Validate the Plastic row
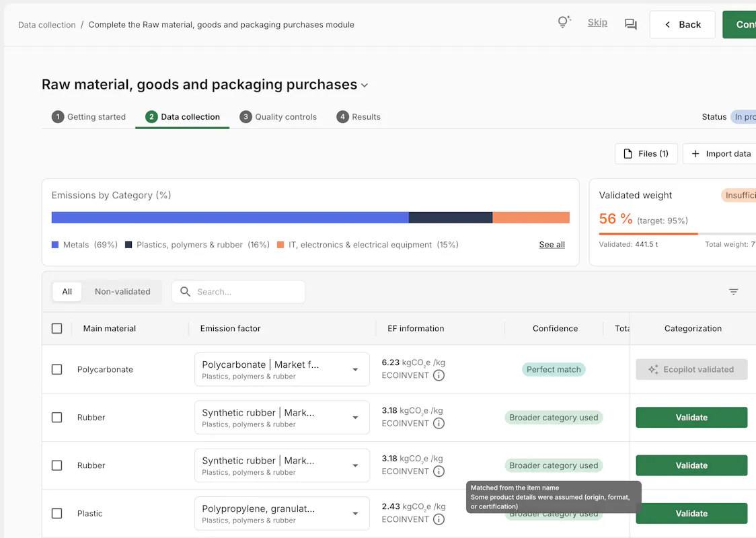756x538 pixels. (691, 513)
